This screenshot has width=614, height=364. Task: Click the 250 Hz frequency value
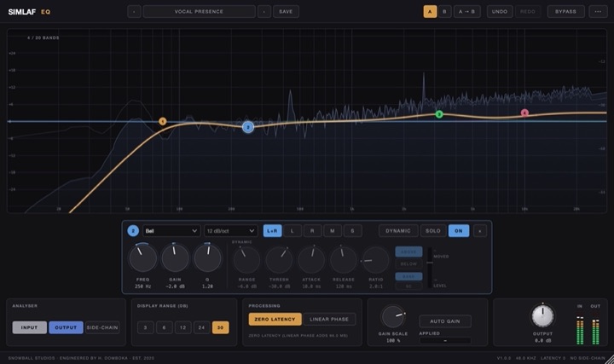[143, 286]
